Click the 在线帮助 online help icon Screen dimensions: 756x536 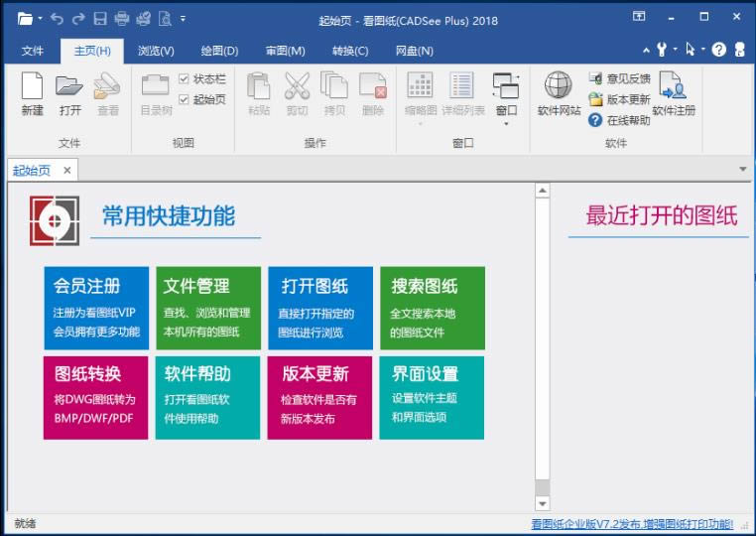[595, 120]
